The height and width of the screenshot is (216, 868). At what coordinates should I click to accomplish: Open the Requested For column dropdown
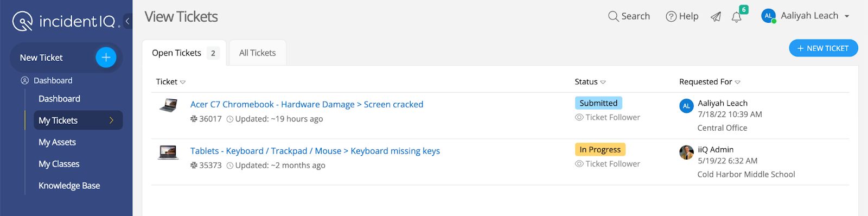click(x=738, y=82)
